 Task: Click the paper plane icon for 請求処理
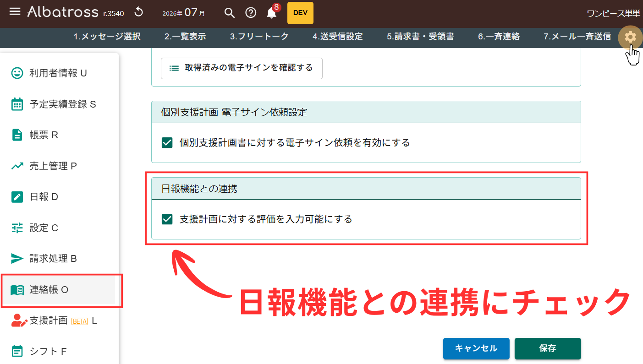[x=17, y=259]
